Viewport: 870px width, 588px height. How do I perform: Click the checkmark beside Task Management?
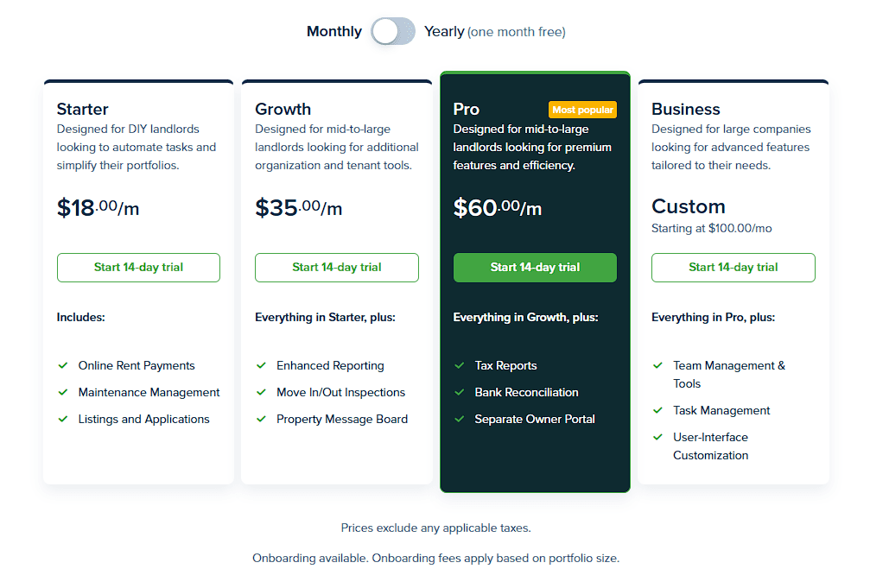(x=658, y=410)
